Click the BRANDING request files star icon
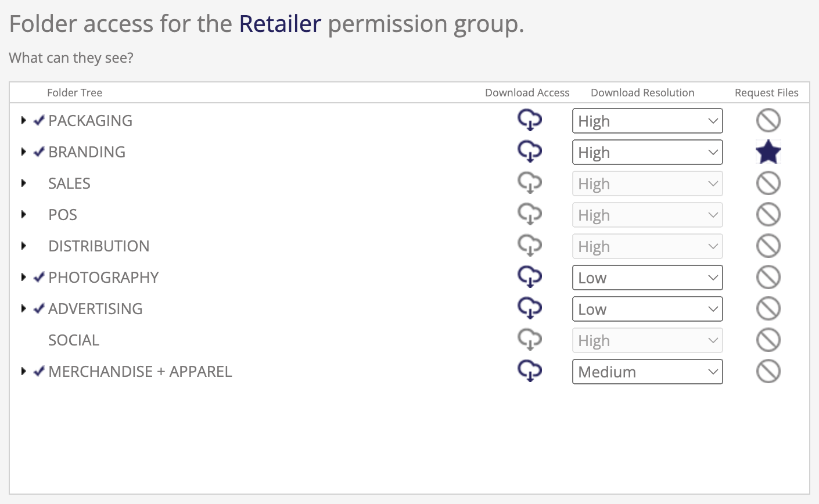 [x=768, y=152]
